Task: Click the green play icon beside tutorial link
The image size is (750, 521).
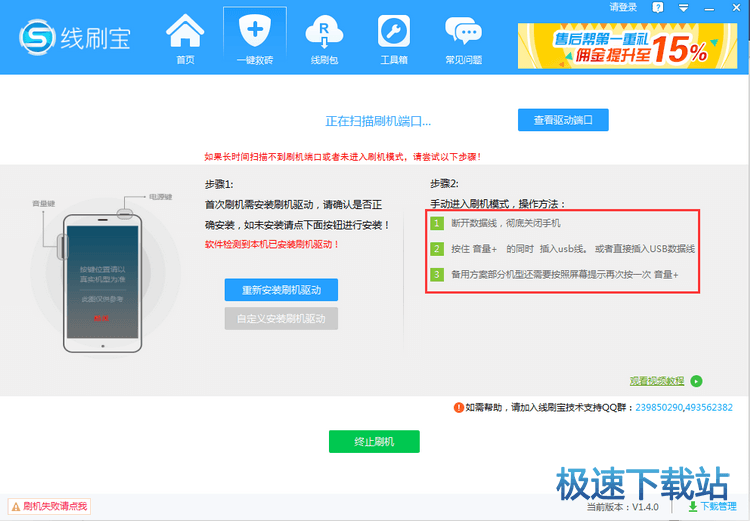Action: (697, 381)
